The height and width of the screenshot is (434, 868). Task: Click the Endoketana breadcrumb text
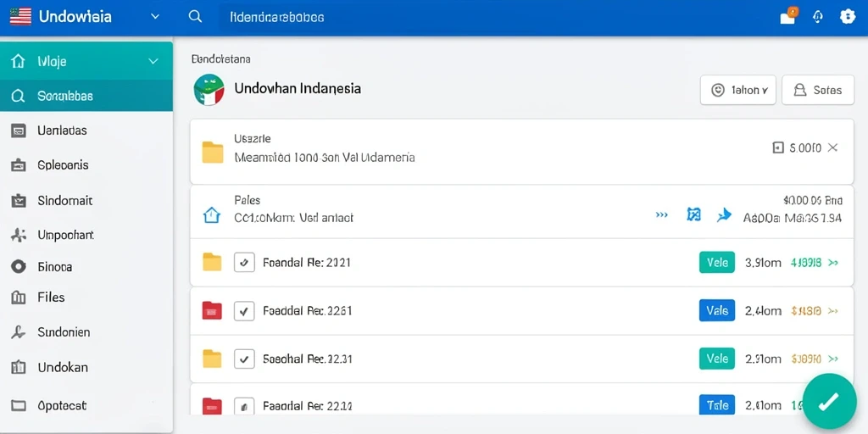(221, 58)
